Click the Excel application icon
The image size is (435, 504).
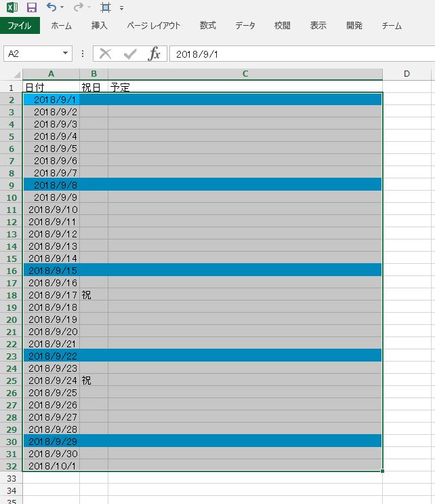pos(12,7)
